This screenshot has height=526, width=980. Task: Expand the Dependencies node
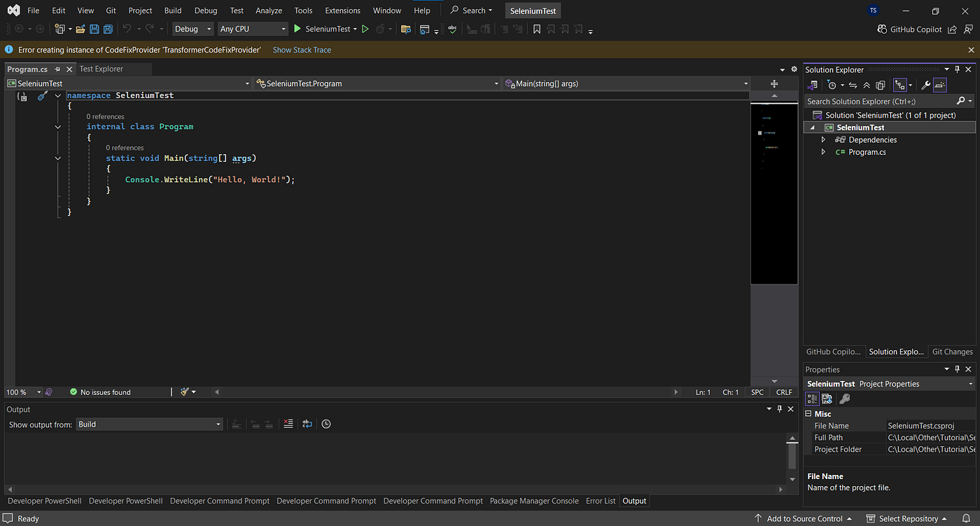click(x=823, y=140)
